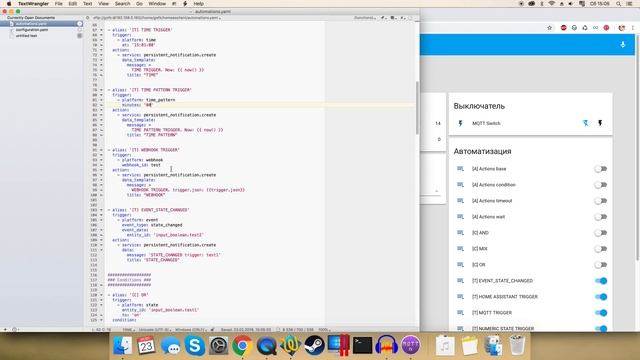Click the TextWrangler editor vertical scrollbar
This screenshot has height=360, width=640.
[417, 107]
